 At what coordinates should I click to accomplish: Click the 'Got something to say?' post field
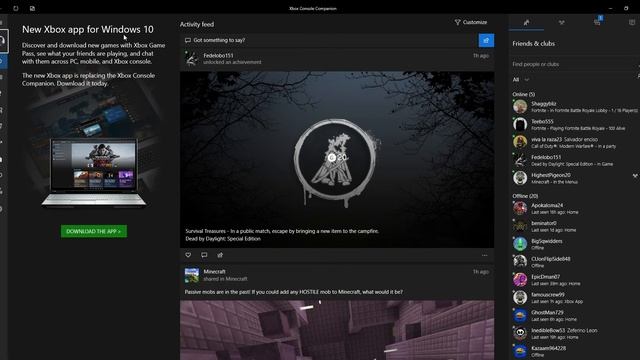pos(329,40)
